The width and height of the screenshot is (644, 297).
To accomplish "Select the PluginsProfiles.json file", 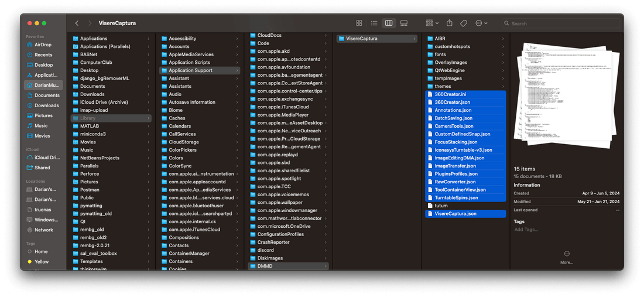I will tap(466, 174).
